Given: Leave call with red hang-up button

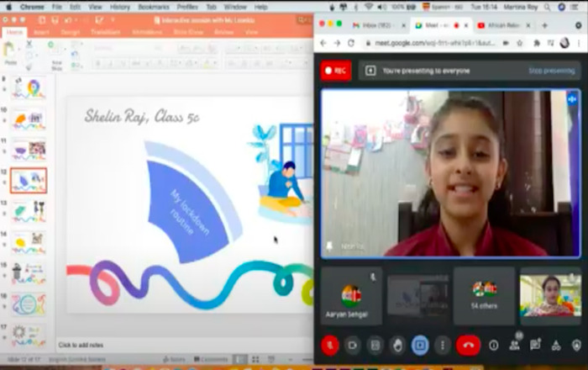Looking at the screenshot, I should (x=468, y=346).
